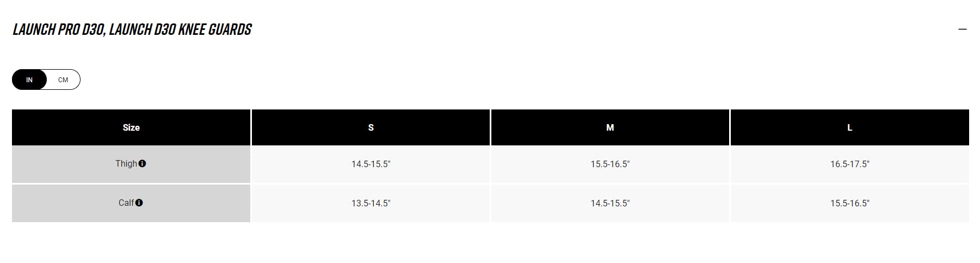Click the Thigh 15.5-16.5" cell under M

coord(610,164)
